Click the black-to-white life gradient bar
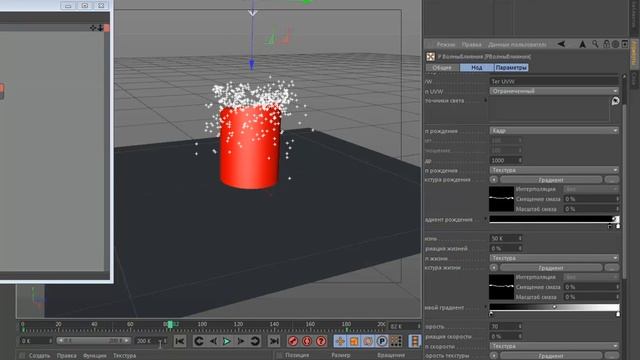 coord(554,307)
